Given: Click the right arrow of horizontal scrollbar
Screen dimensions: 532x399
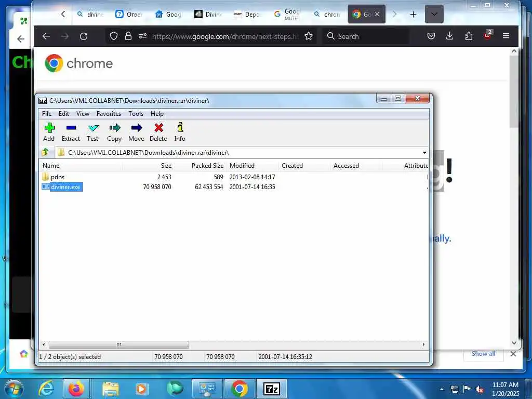Looking at the screenshot, I should (x=423, y=344).
